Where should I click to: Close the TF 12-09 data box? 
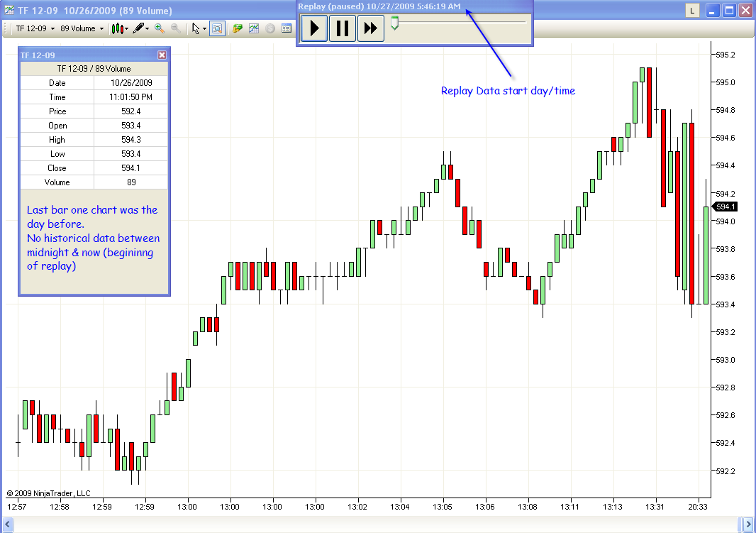[x=162, y=55]
